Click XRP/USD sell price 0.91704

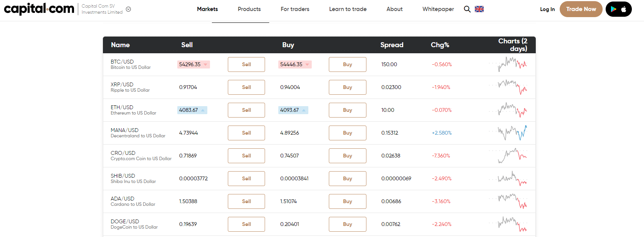coord(188,87)
